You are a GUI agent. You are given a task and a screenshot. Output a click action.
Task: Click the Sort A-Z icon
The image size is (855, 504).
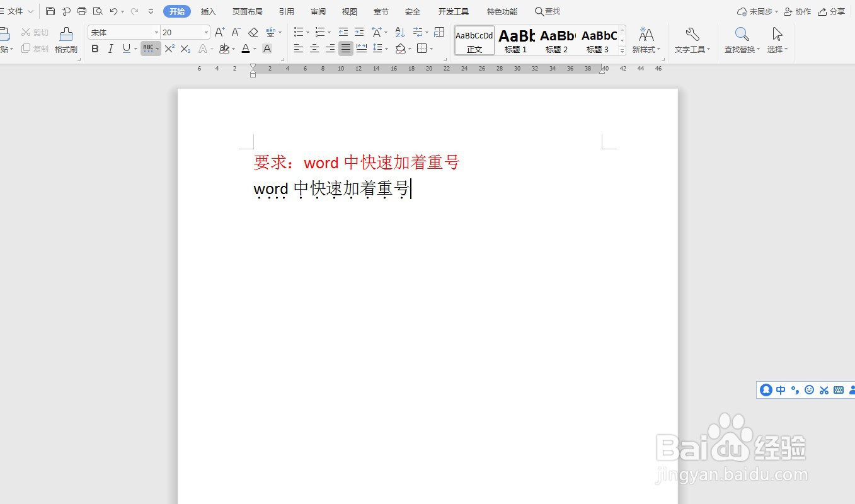[400, 32]
